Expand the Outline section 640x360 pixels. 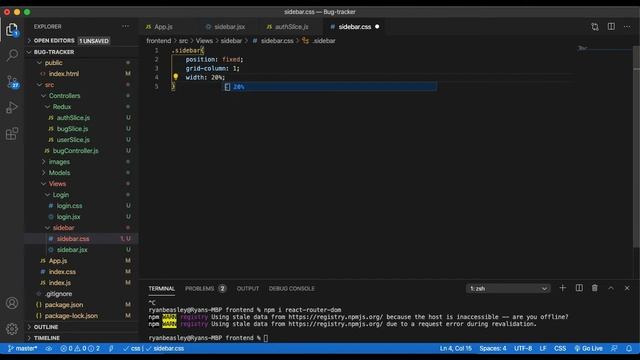[x=46, y=327]
